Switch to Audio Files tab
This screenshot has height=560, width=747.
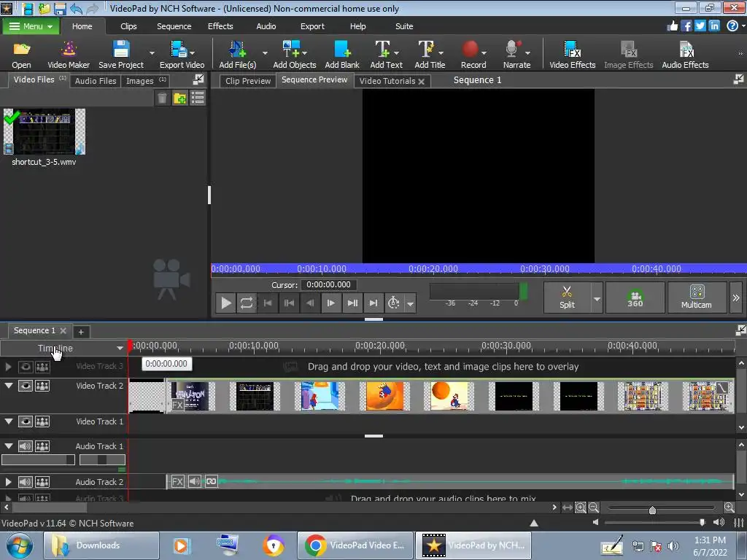click(96, 81)
